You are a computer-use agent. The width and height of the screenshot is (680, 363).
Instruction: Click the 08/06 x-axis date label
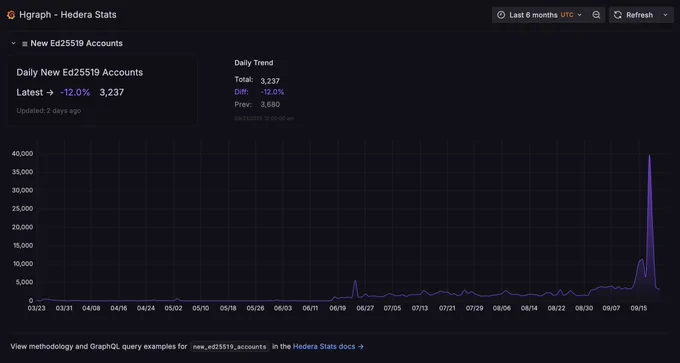tap(502, 308)
